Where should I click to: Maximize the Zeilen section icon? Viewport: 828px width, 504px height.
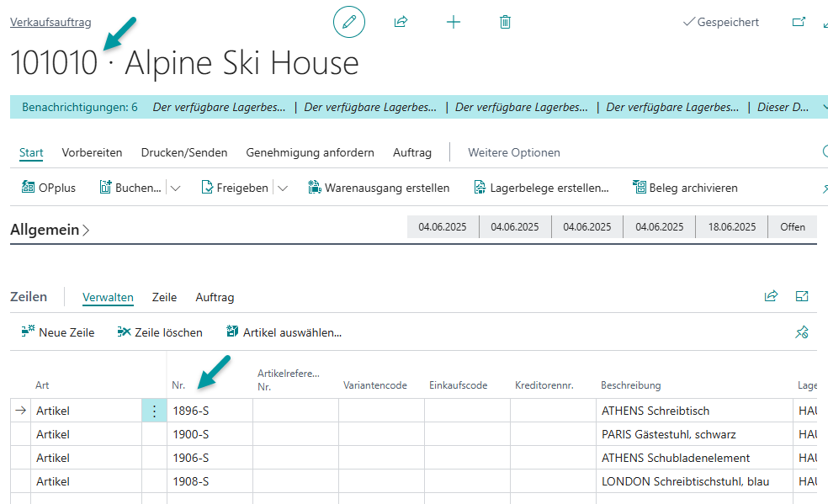[x=802, y=296]
